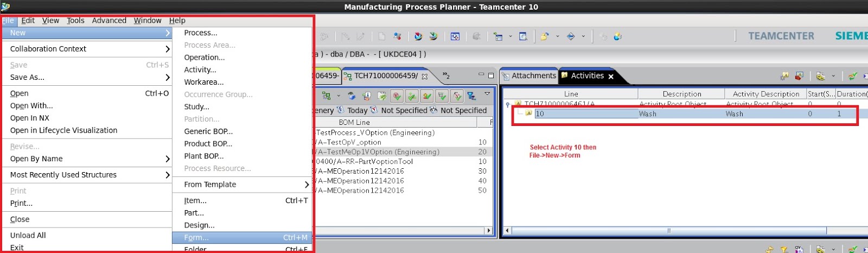Open the Help menu

[x=177, y=21]
